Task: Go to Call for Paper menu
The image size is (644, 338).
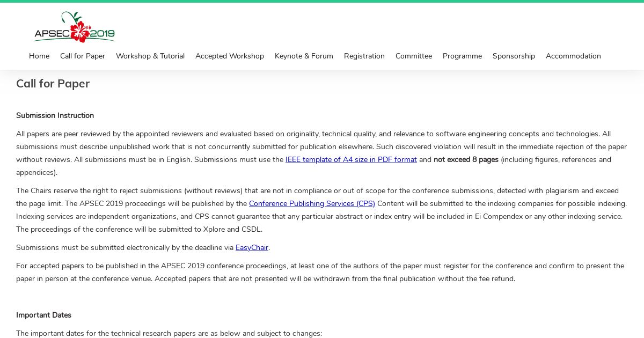Action: (x=83, y=56)
